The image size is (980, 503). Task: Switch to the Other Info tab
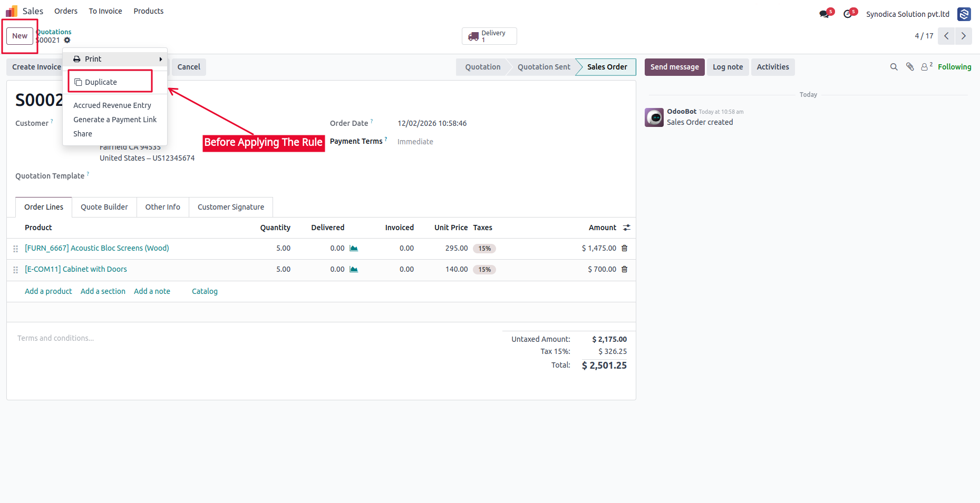click(163, 207)
